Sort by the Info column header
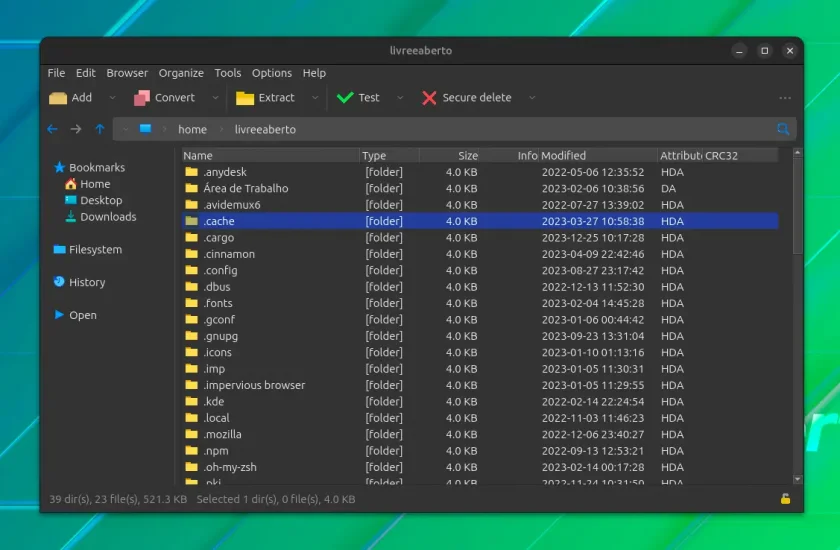The width and height of the screenshot is (840, 550). pyautogui.click(x=509, y=155)
